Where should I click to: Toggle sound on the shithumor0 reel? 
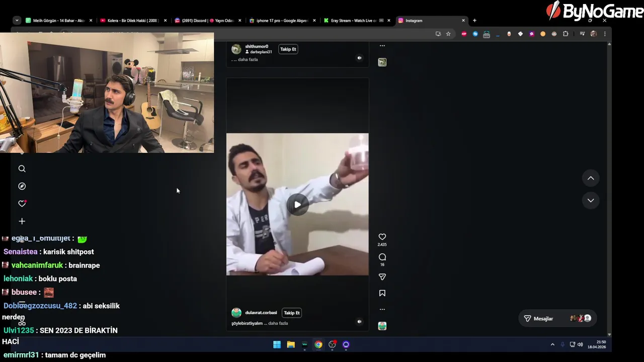359,58
